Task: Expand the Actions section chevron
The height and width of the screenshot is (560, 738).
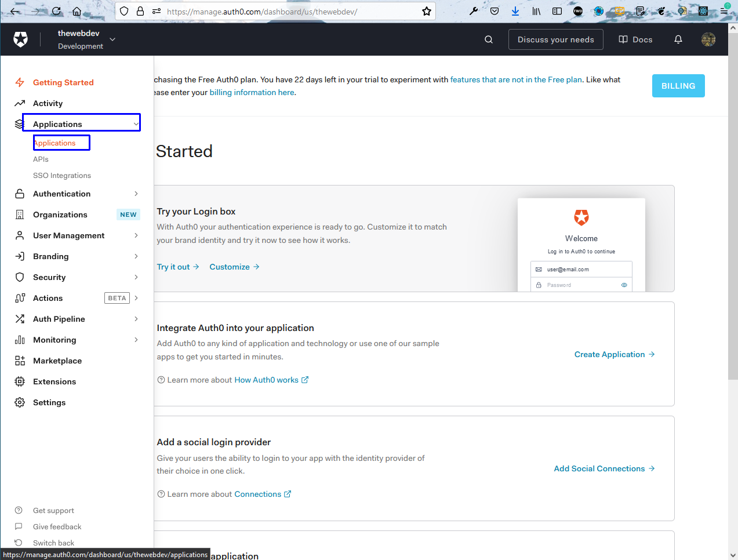Action: coord(136,298)
